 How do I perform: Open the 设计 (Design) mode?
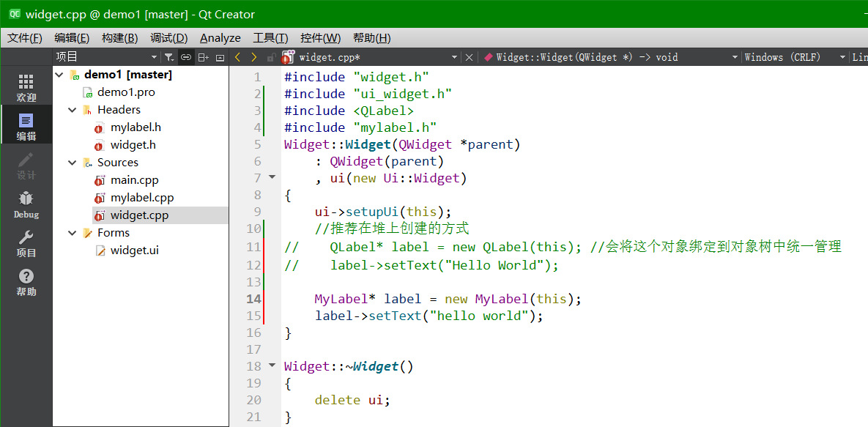coord(26,166)
